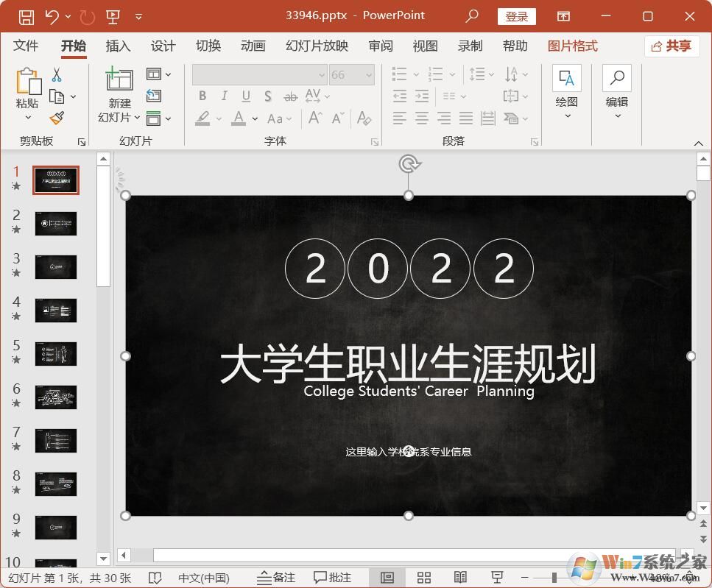The image size is (712, 588).
Task: Switch to the 设计 (Design) ribbon tab
Action: [x=163, y=46]
